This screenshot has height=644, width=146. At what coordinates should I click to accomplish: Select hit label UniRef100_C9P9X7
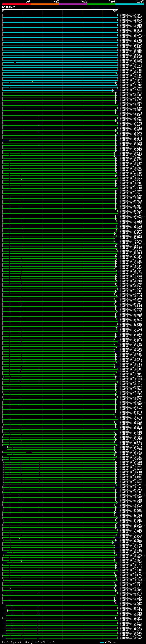[x=131, y=638]
